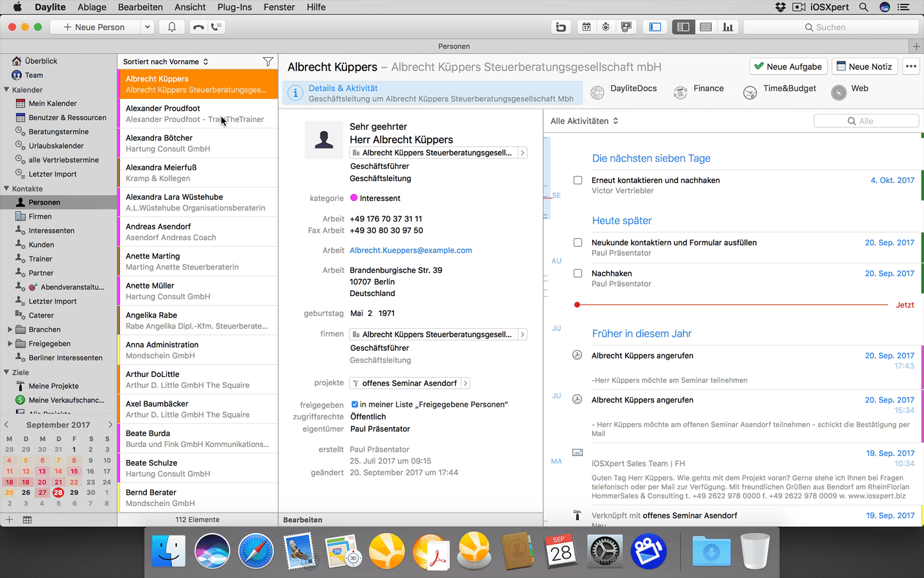The width and height of the screenshot is (924, 578).
Task: Collapse the Ziele sidebar section
Action: pyautogui.click(x=6, y=372)
